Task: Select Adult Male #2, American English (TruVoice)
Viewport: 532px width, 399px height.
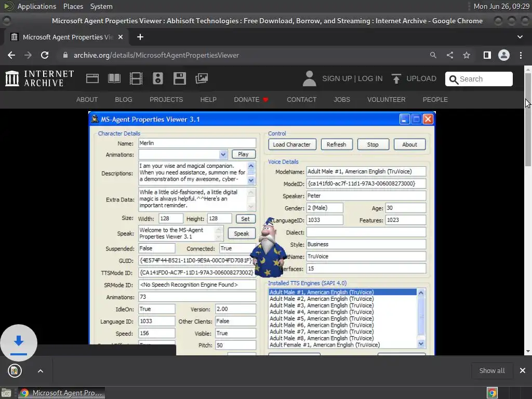Action: click(321, 299)
